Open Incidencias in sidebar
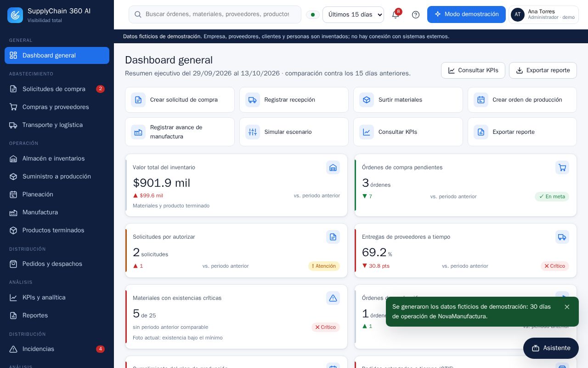Viewport: 588px width, 368px height. [57, 349]
